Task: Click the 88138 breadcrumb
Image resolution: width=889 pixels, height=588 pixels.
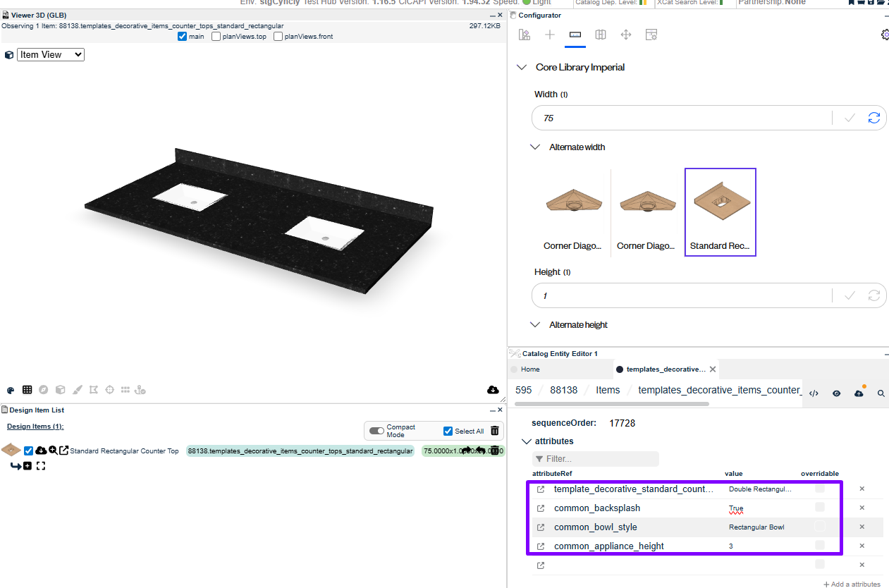Action: 564,390
